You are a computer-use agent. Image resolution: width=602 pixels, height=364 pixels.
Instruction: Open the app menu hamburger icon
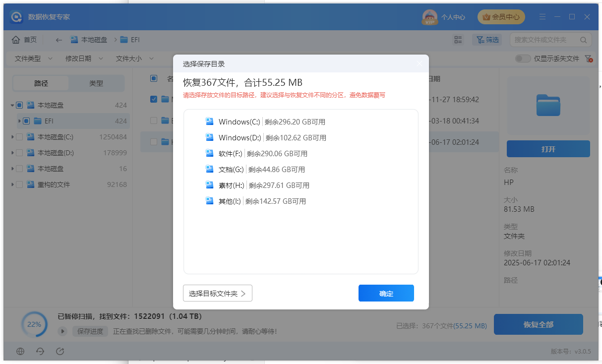coord(542,17)
